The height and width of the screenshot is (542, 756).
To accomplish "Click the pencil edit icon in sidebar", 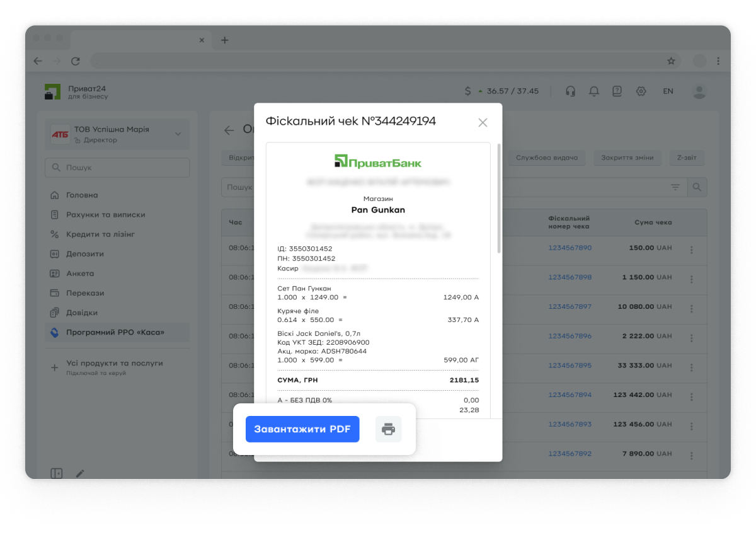I will [80, 473].
